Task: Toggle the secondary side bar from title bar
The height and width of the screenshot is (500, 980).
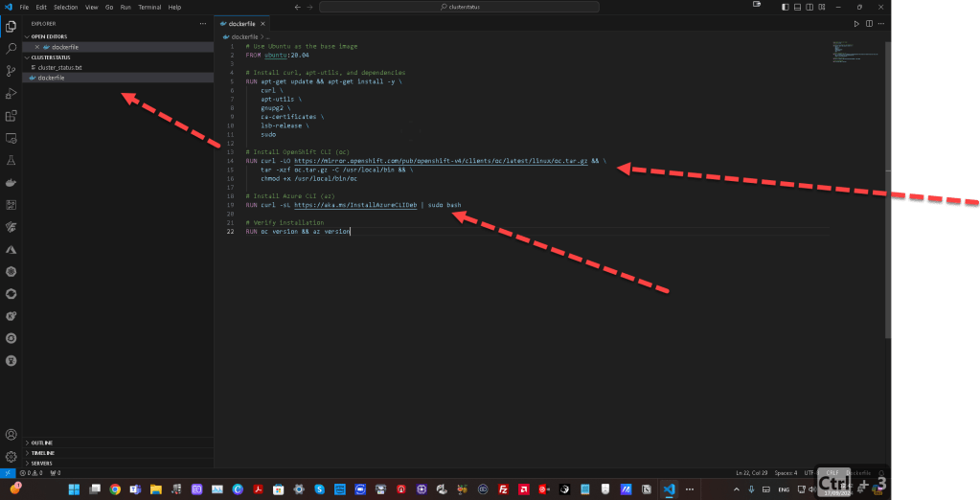Action: pyautogui.click(x=809, y=7)
